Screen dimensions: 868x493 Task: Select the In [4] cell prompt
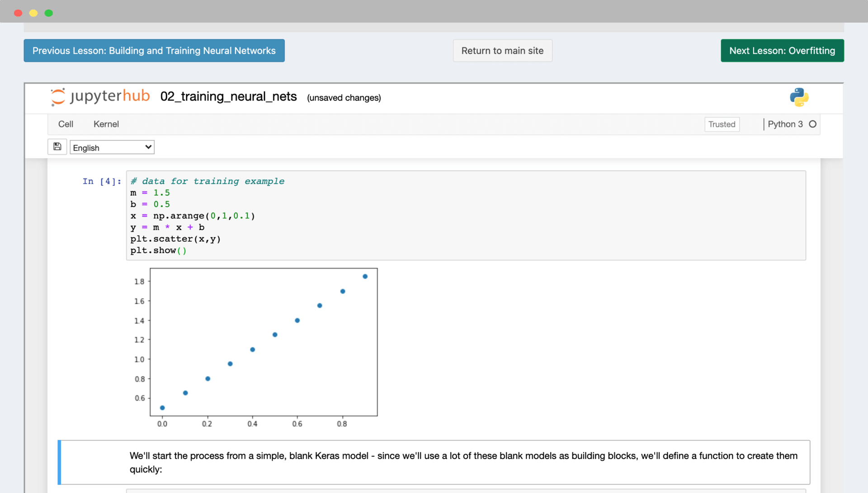click(102, 182)
